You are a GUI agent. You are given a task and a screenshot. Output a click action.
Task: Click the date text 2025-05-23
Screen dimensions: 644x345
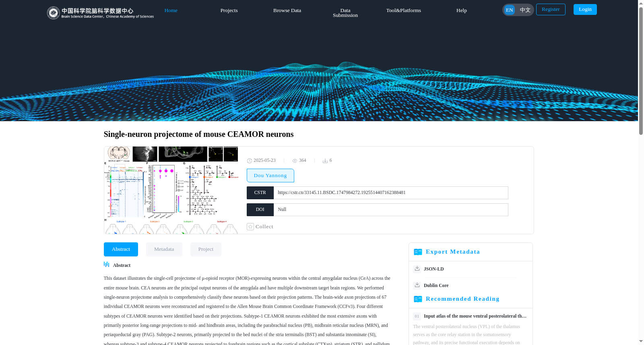coord(264,160)
